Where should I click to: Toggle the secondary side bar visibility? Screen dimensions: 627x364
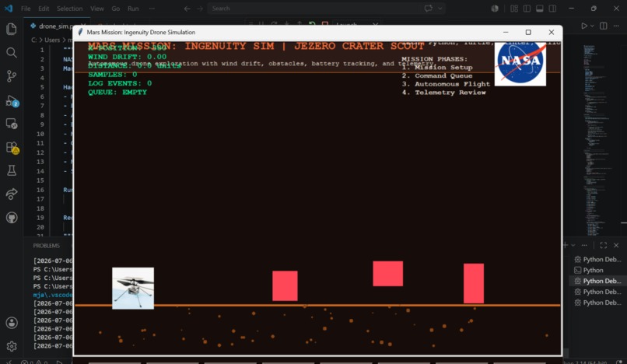552,9
